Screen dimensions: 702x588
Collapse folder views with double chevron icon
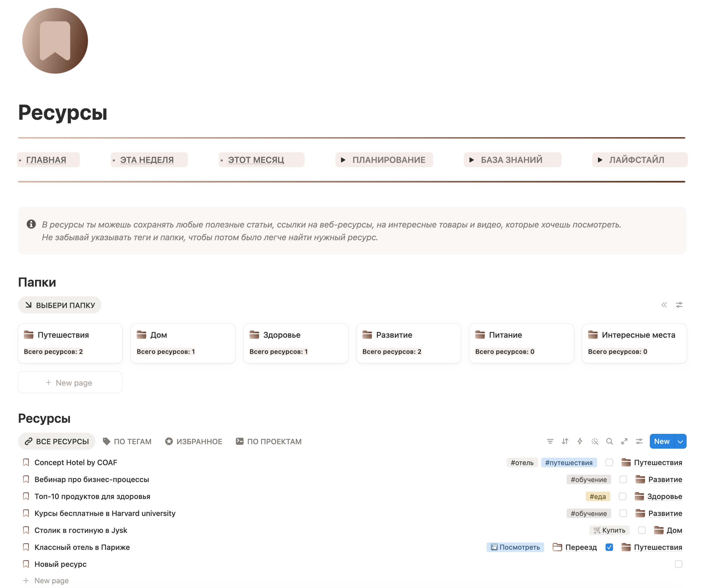click(x=664, y=305)
